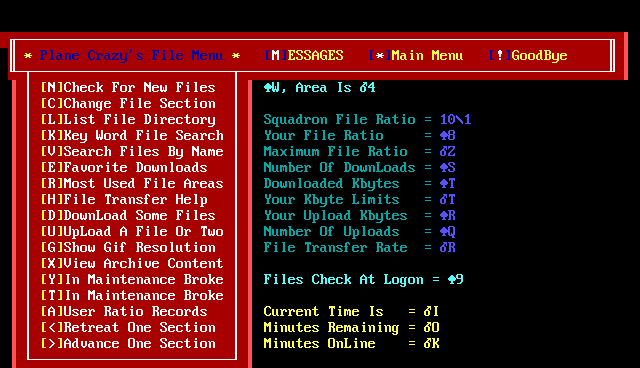Select [K] Key Word File Search
The width and height of the screenshot is (640, 368).
(132, 135)
